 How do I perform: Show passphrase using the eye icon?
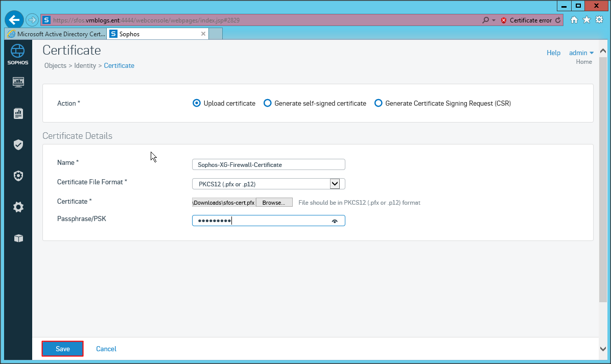pyautogui.click(x=335, y=221)
